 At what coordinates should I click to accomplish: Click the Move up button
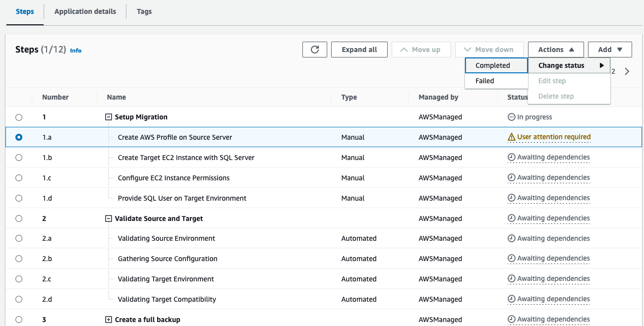[x=421, y=50]
